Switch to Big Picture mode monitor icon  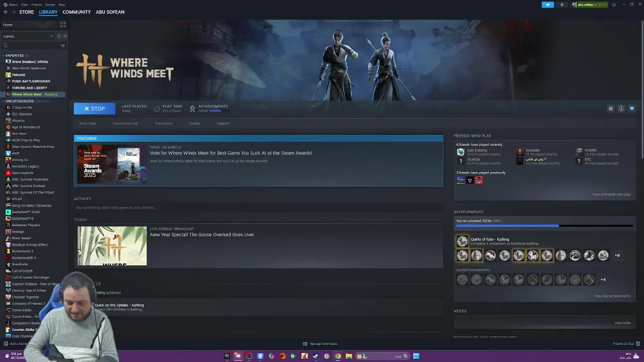tap(614, 5)
